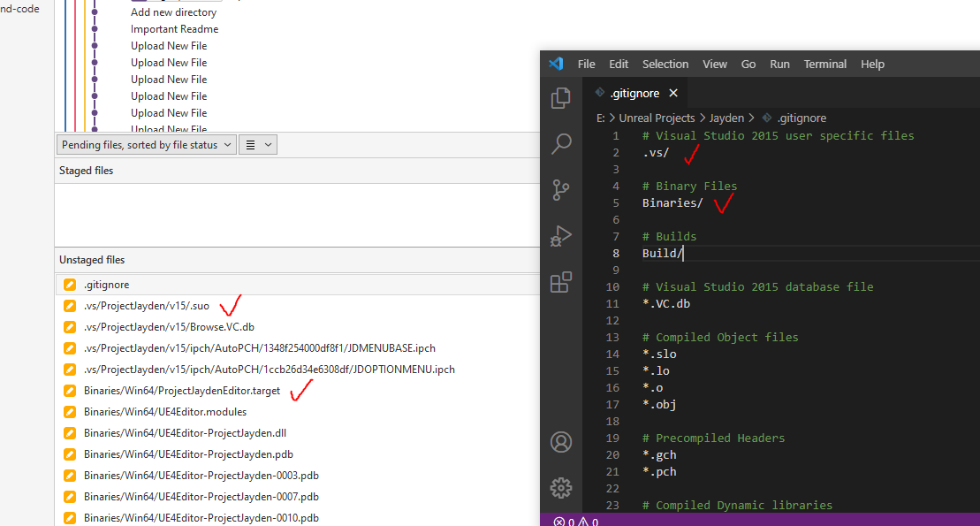
Task: Open the Selection menu
Action: point(665,65)
